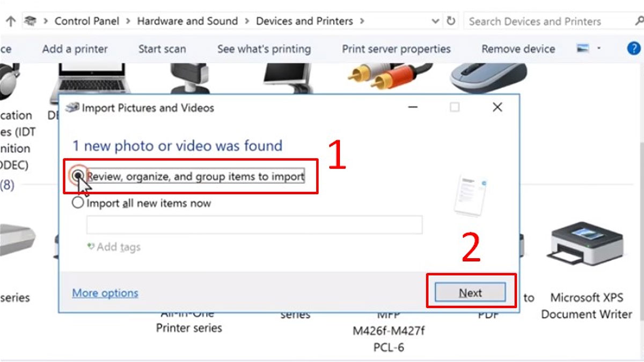The height and width of the screenshot is (362, 644).
Task: Select Review, organize, and group items radio
Action: pos(78,175)
